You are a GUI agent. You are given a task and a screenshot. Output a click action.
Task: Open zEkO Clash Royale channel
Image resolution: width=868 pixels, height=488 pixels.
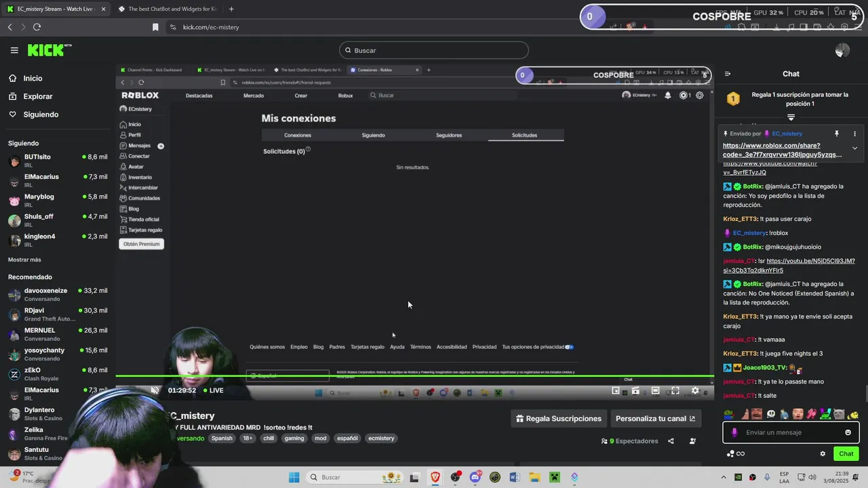[x=58, y=374]
